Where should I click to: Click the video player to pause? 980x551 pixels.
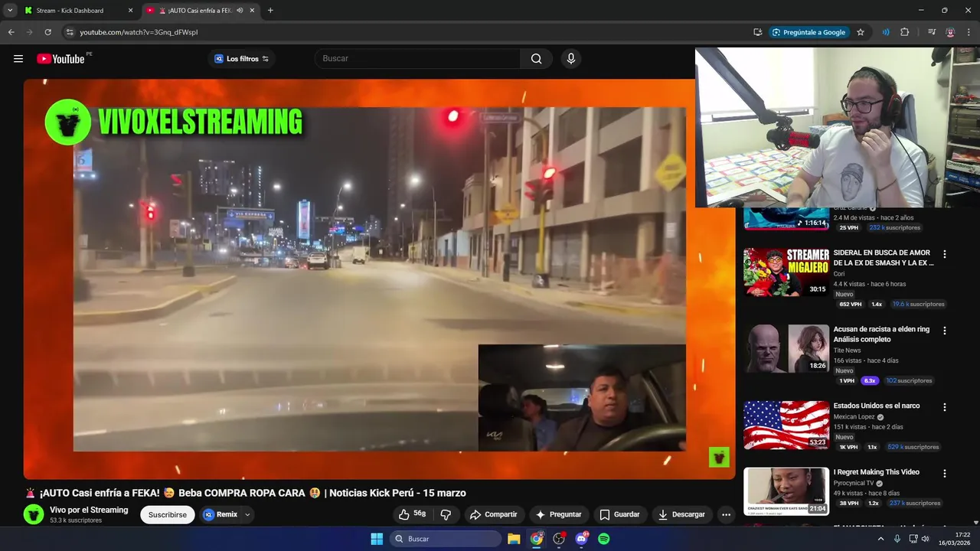click(x=379, y=279)
